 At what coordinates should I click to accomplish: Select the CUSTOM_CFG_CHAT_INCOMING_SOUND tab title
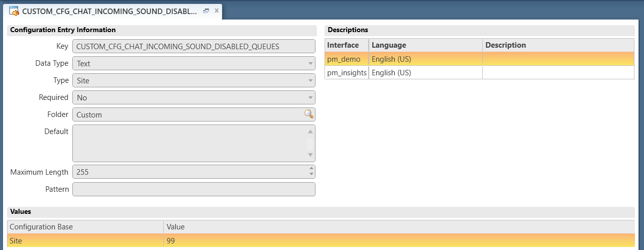pyautogui.click(x=110, y=11)
